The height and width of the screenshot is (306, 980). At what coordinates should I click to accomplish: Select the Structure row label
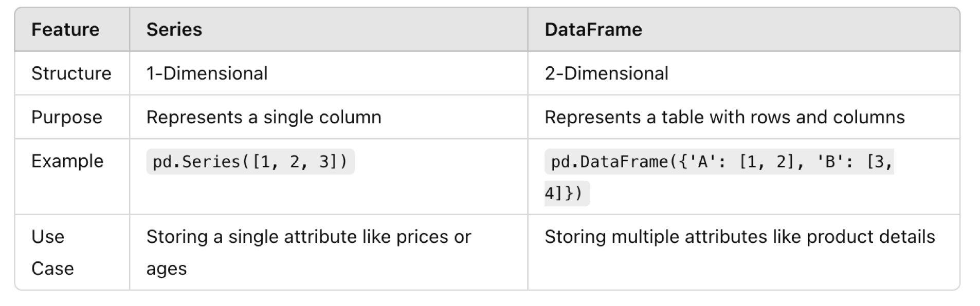pos(71,73)
